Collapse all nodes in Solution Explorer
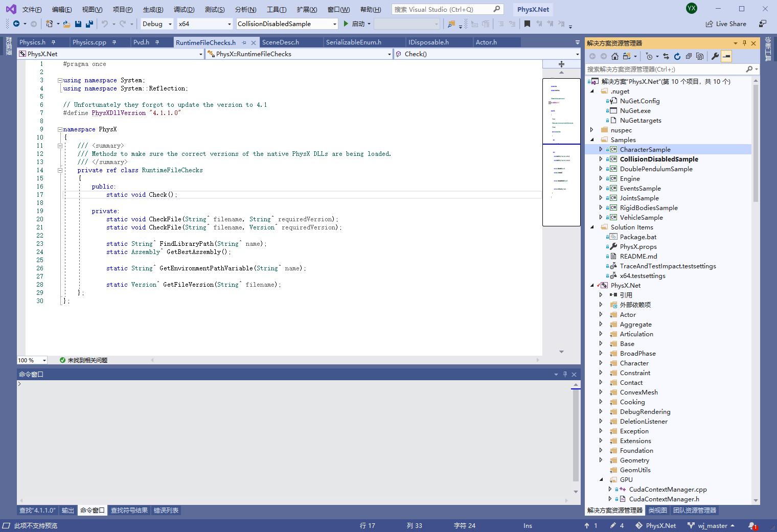The image size is (777, 532). [689, 56]
